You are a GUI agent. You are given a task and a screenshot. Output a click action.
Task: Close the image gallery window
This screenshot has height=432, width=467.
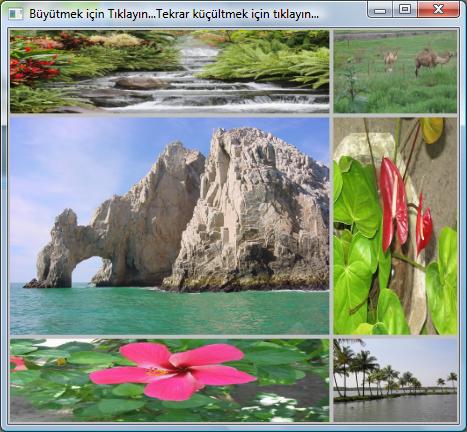tap(438, 10)
